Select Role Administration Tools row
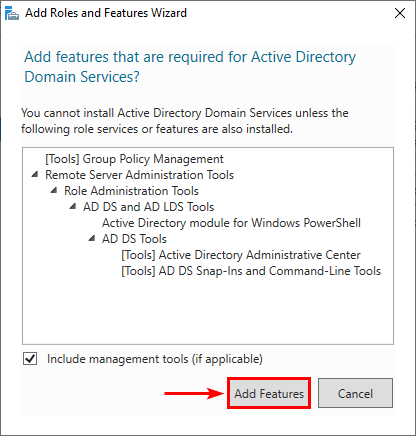 [x=131, y=191]
